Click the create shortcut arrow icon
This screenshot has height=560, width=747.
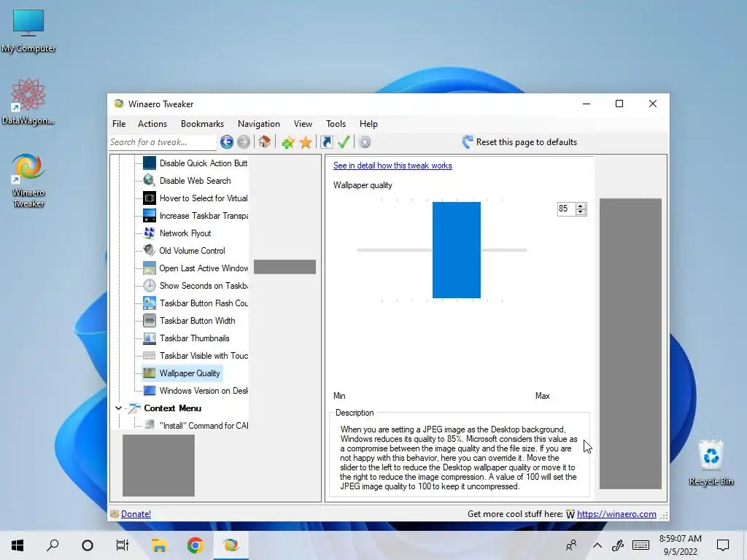click(326, 142)
